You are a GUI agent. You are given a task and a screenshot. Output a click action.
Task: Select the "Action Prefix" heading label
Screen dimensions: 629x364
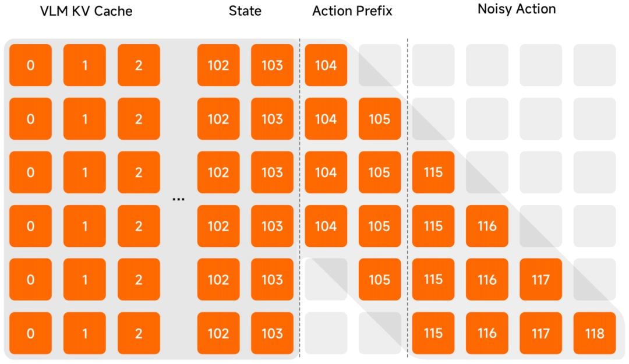(352, 11)
